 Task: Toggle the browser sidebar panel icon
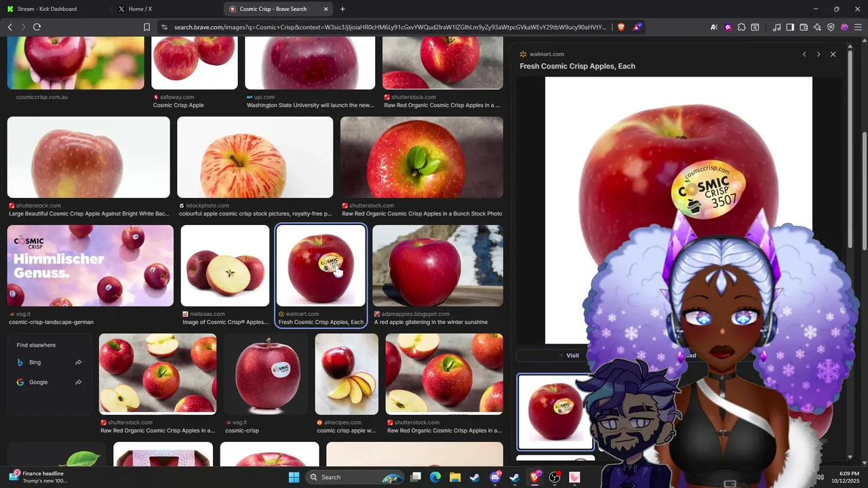(790, 27)
